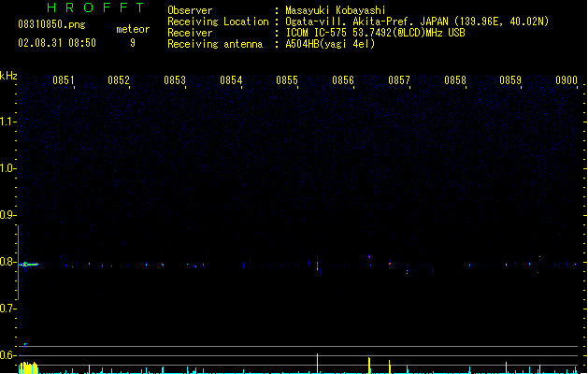Click the yellow intensity block at graph start

(28, 367)
